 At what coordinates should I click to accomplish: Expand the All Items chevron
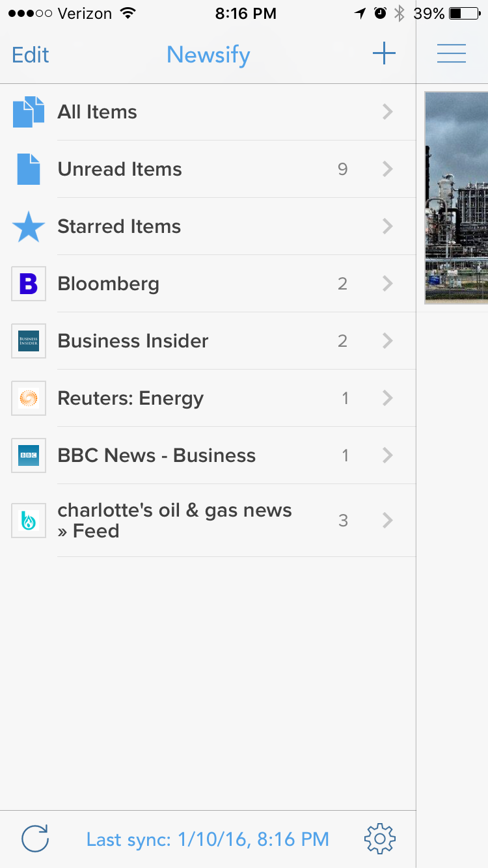pos(388,112)
